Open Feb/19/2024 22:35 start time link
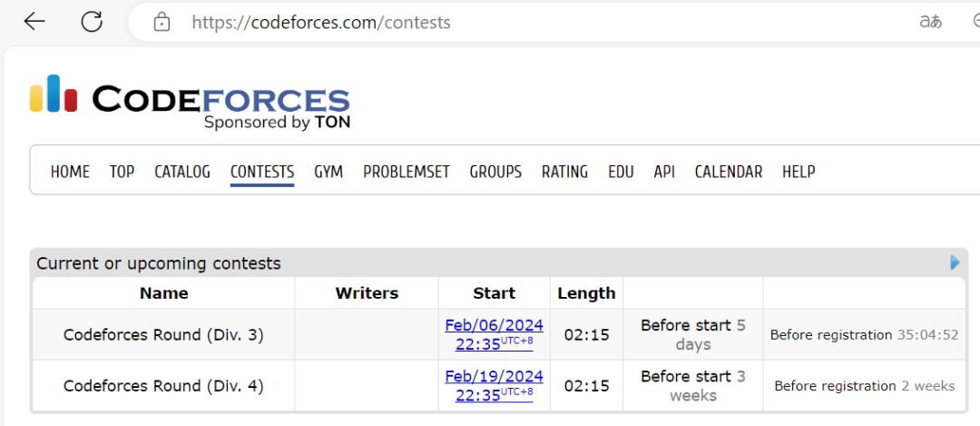This screenshot has width=980, height=426. [x=494, y=385]
